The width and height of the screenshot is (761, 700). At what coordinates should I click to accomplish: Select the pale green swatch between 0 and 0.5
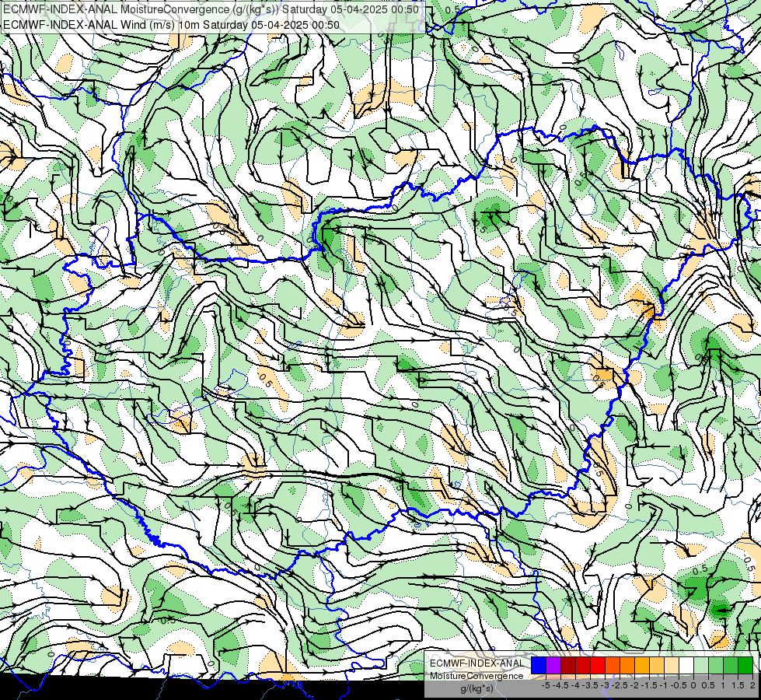[x=701, y=666]
